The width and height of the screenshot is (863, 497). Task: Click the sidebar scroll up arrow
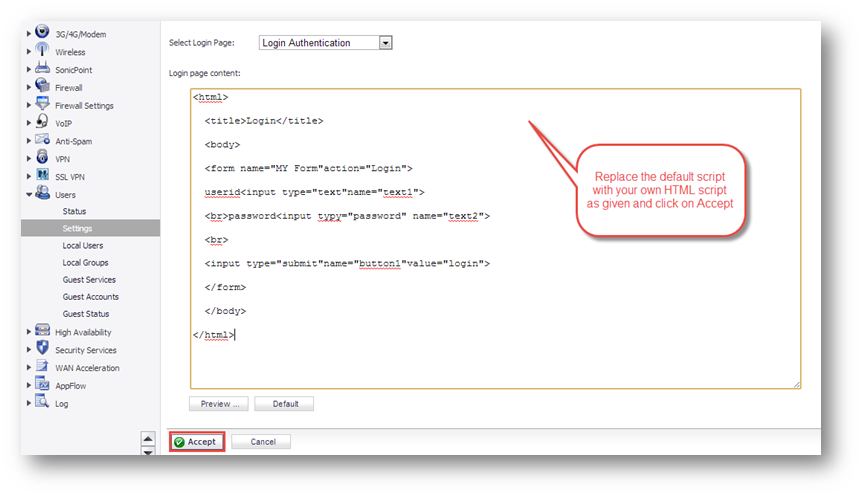click(x=147, y=438)
